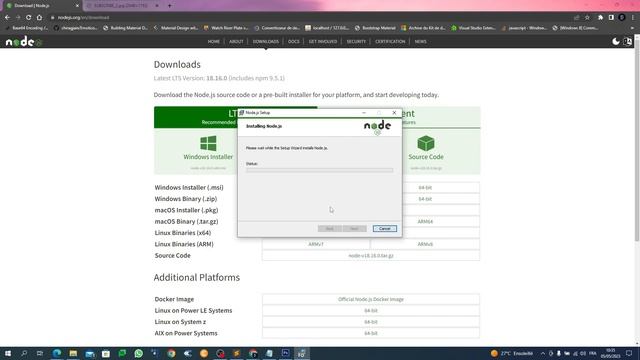
Task: Open File Explorer from the taskbar
Action: [73, 353]
